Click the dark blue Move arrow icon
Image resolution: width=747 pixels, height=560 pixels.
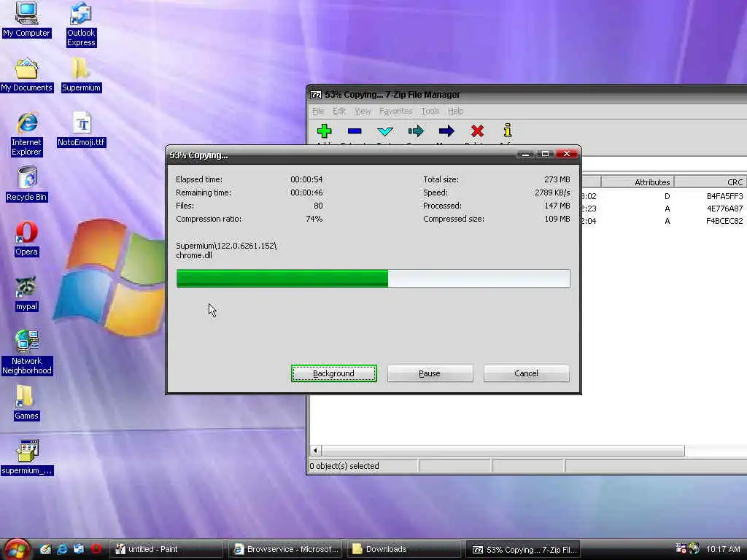pos(446,131)
